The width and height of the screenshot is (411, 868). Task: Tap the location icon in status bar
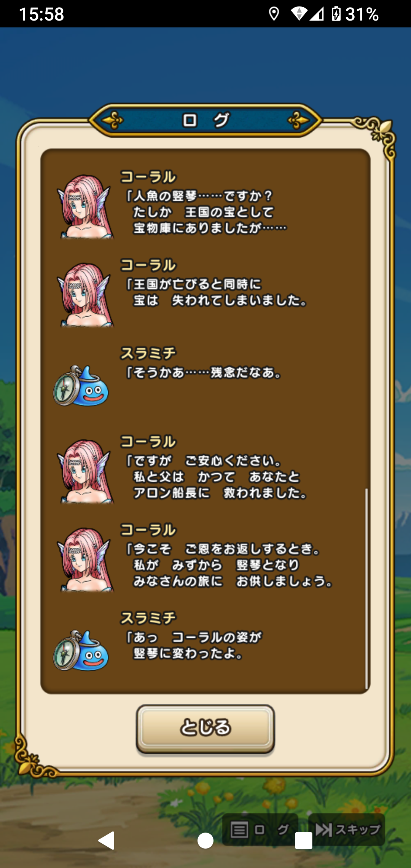click(274, 14)
